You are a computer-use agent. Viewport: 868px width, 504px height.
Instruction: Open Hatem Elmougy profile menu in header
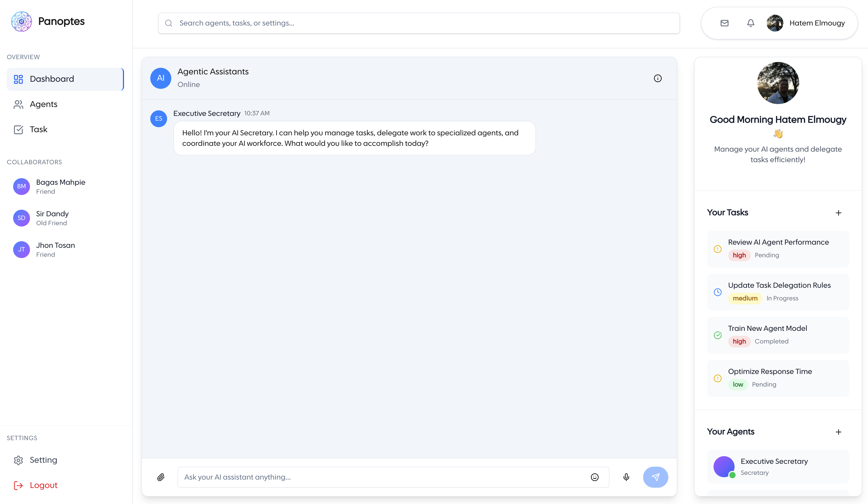[x=806, y=23]
